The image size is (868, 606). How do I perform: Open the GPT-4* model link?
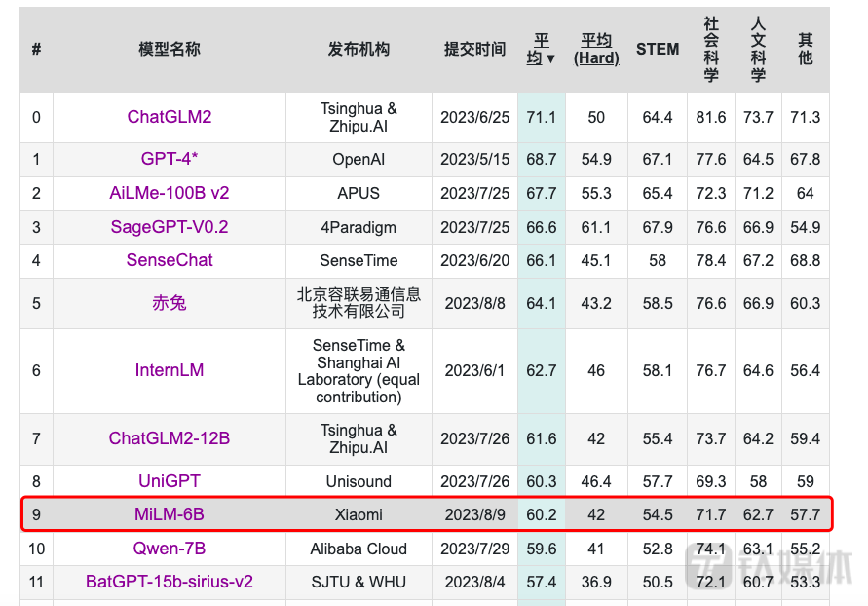tap(169, 159)
